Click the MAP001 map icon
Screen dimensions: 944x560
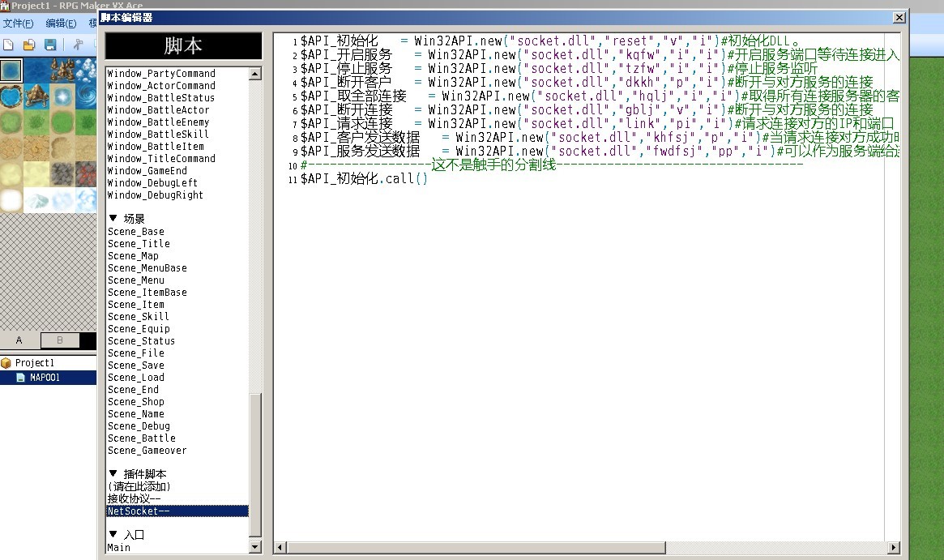tap(20, 378)
